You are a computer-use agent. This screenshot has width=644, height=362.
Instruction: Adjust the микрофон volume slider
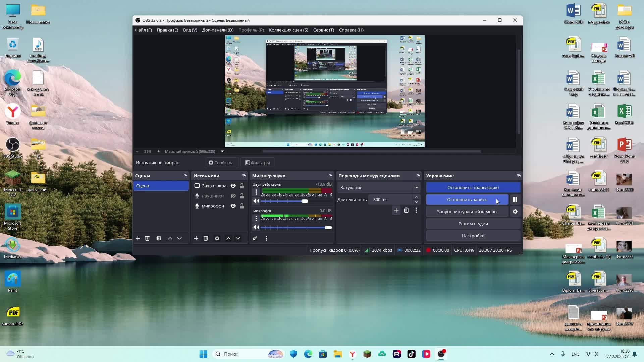(328, 228)
